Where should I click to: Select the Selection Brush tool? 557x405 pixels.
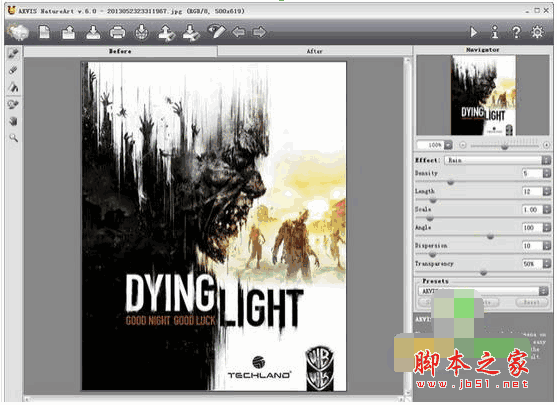13,53
